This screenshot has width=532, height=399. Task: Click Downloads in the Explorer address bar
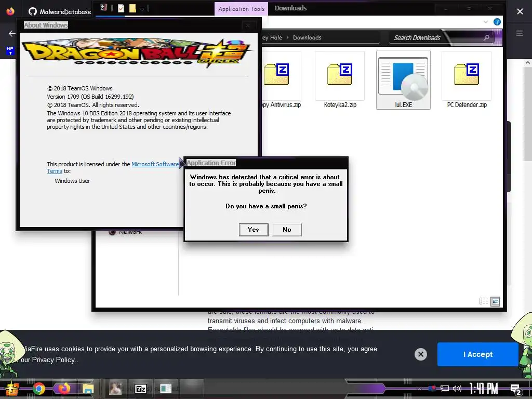click(x=307, y=37)
